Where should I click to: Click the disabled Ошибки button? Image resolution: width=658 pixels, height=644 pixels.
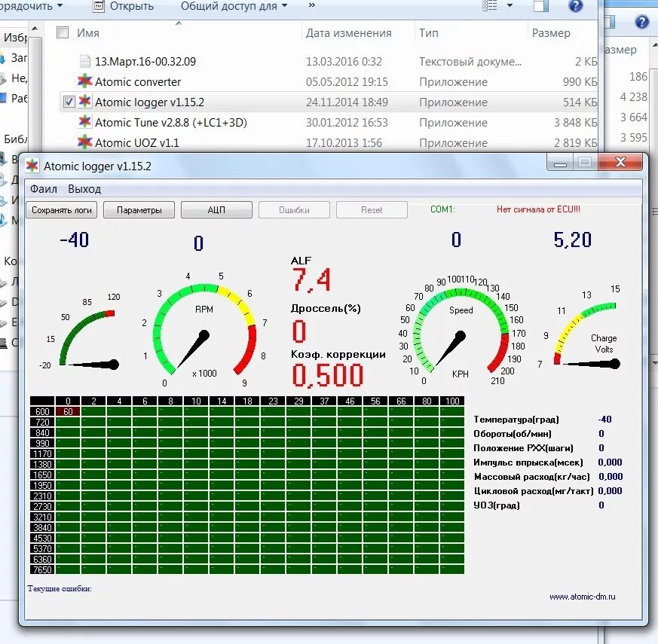294,210
